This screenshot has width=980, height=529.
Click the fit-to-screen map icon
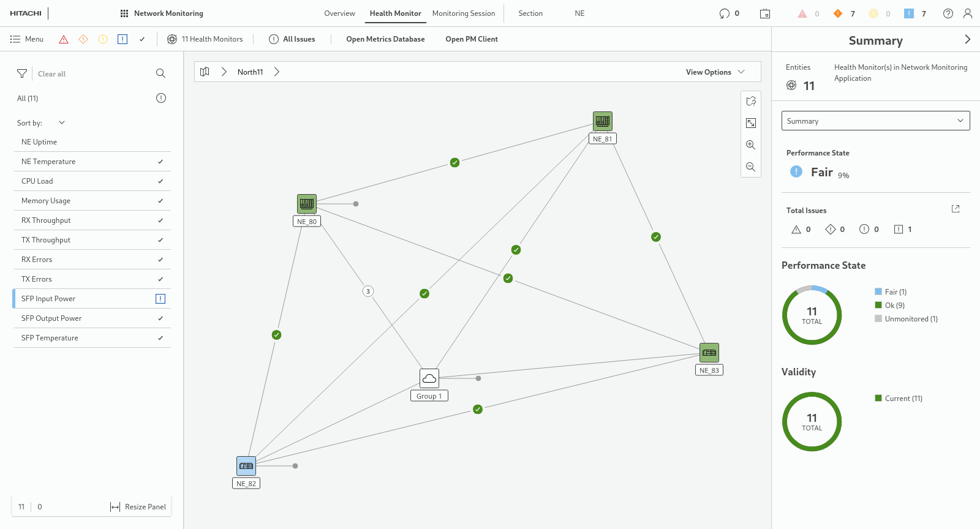750,123
